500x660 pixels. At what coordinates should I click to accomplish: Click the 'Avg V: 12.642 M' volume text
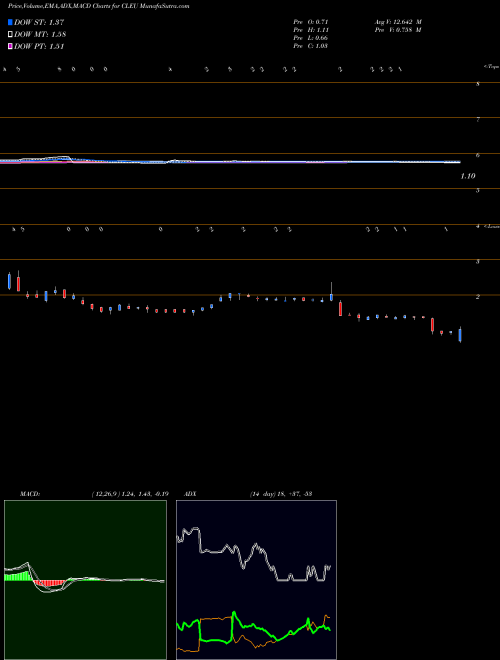[398, 22]
